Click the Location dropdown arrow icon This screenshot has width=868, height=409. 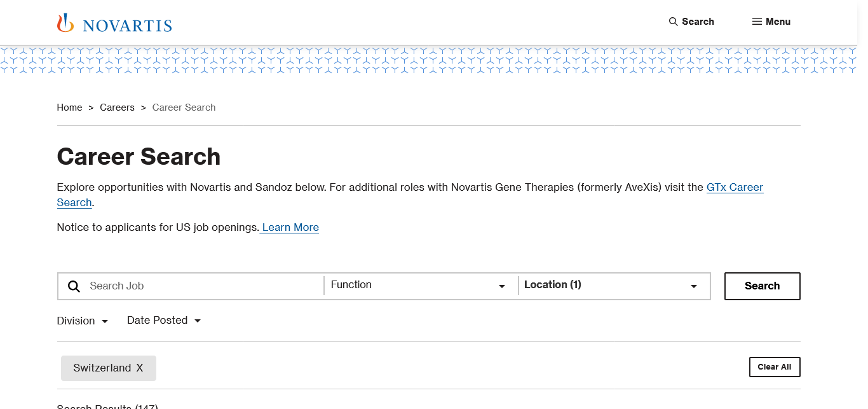tap(694, 287)
